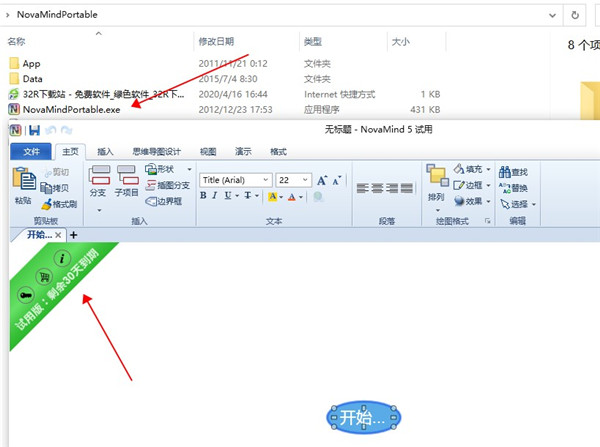Image resolution: width=600 pixels, height=447 pixels.
Task: Select the 开始... document tab
Action: tap(39, 235)
